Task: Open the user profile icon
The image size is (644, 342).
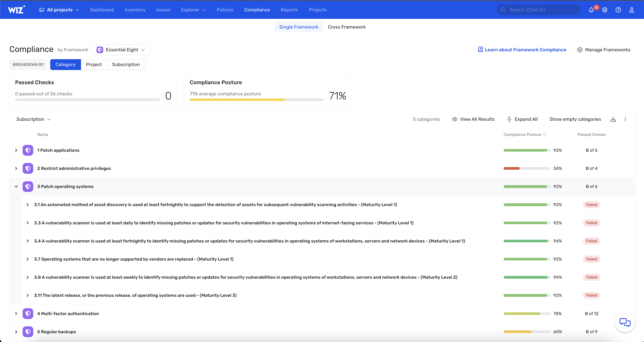Action: point(632,10)
